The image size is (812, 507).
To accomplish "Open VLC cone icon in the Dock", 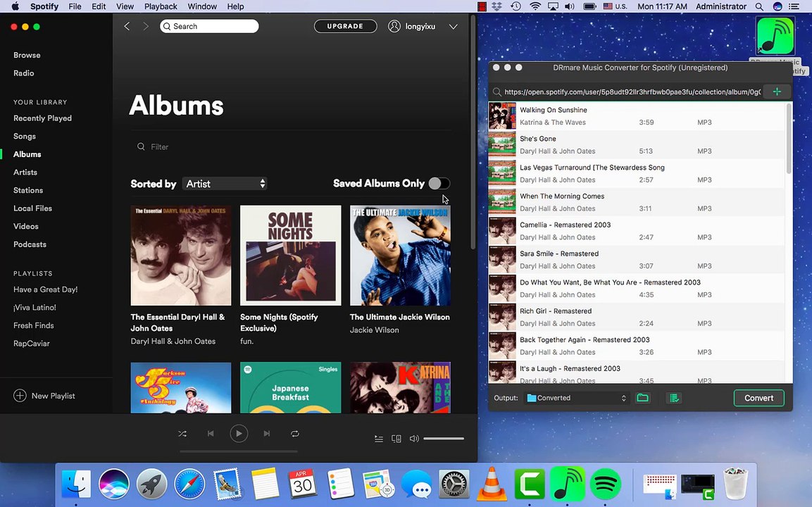I will pos(492,484).
